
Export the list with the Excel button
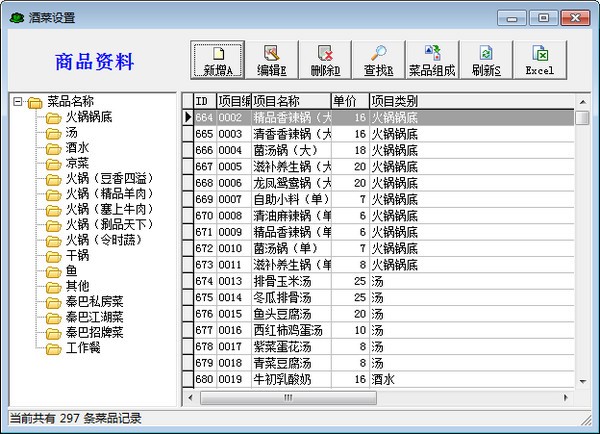pyautogui.click(x=540, y=60)
